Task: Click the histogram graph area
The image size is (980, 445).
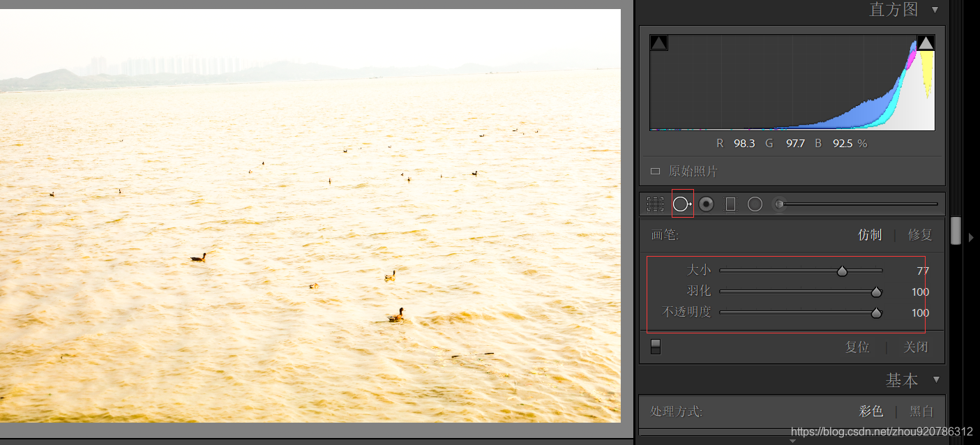Action: tap(792, 83)
